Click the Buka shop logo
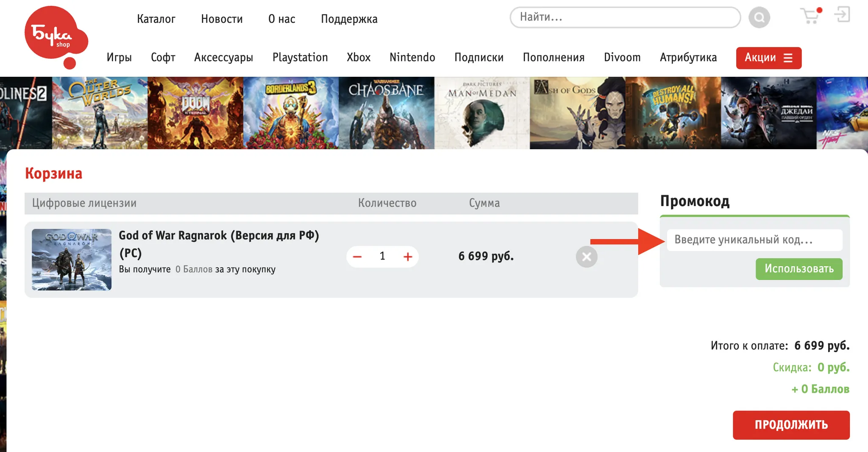 (x=56, y=37)
